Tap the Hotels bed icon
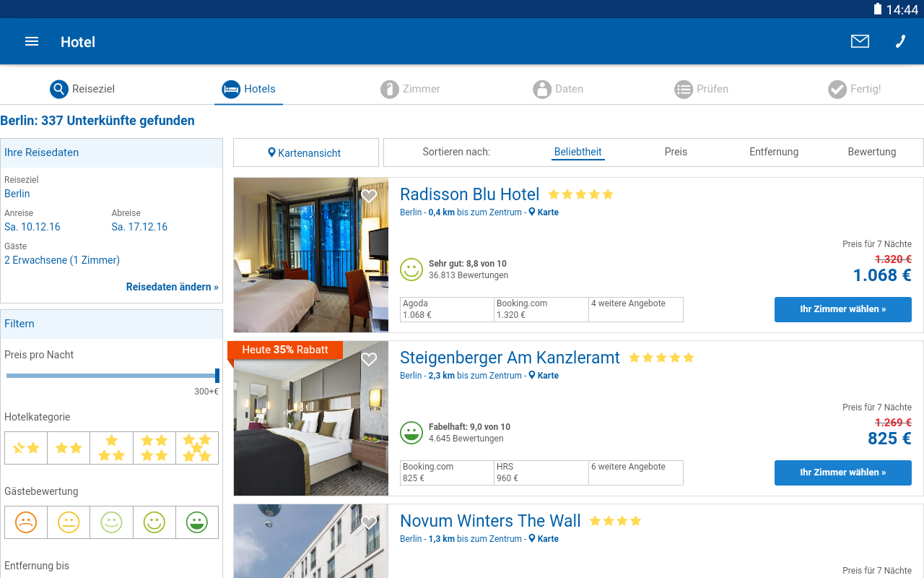The height and width of the screenshot is (578, 924). click(x=231, y=89)
